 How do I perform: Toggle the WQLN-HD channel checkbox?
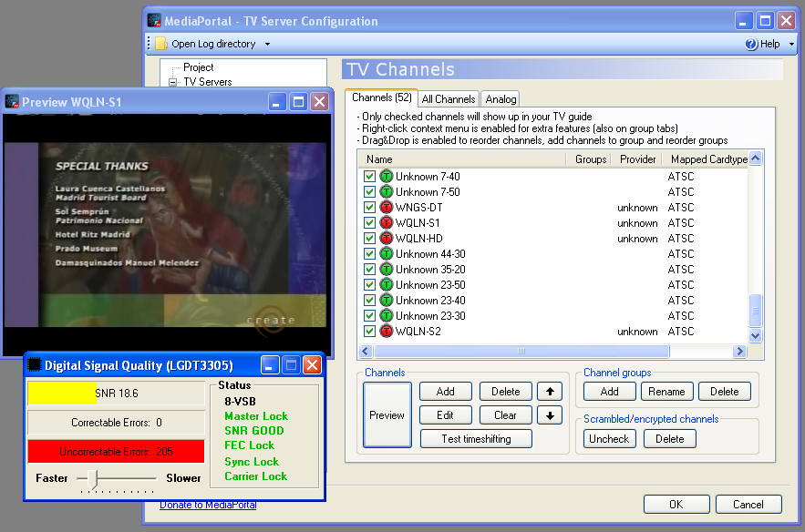click(369, 238)
